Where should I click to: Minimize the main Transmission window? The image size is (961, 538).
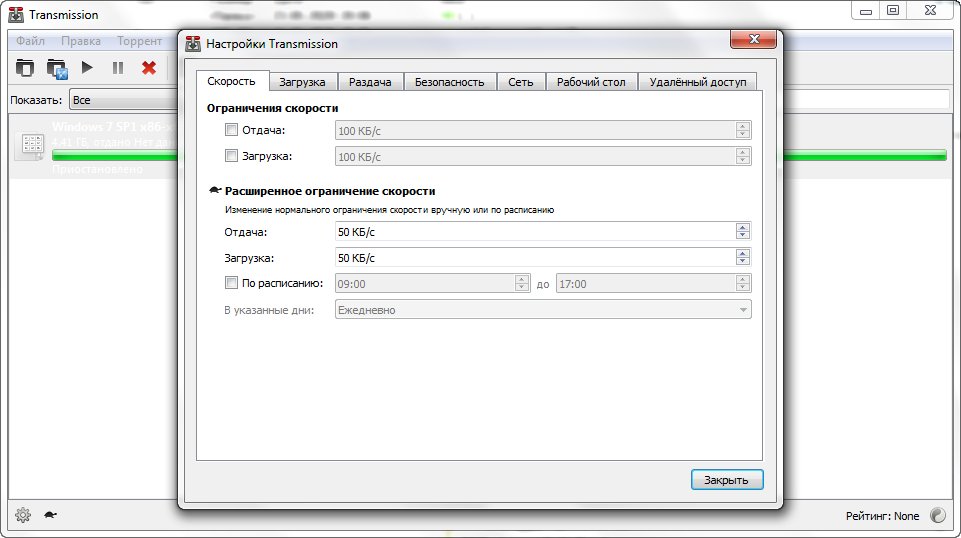[865, 11]
